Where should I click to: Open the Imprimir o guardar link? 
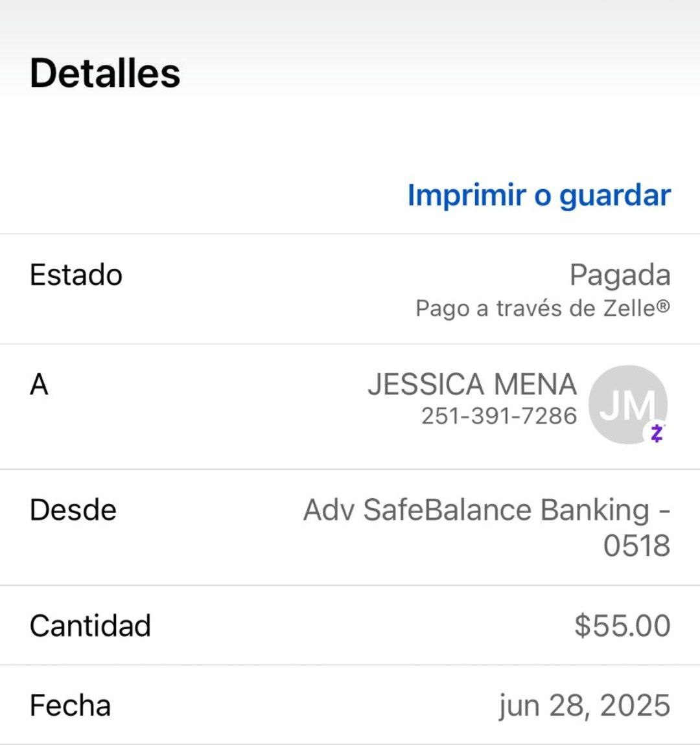tap(539, 195)
